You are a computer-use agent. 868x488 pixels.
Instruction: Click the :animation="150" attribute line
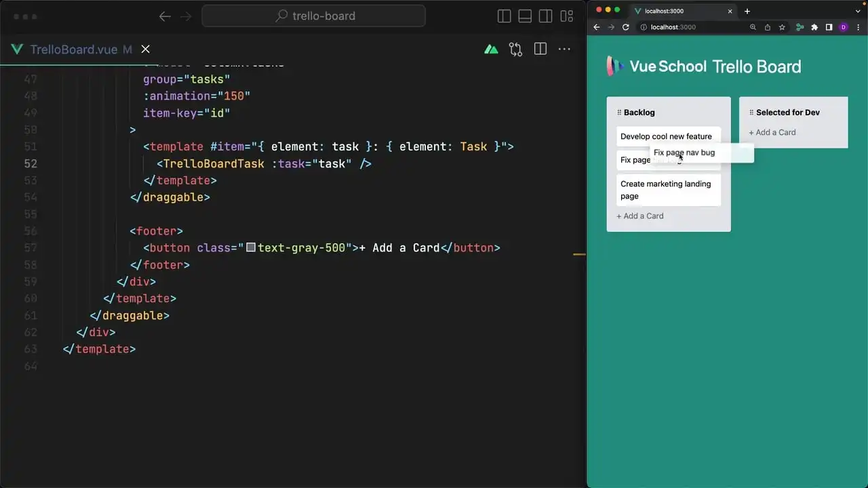click(197, 96)
